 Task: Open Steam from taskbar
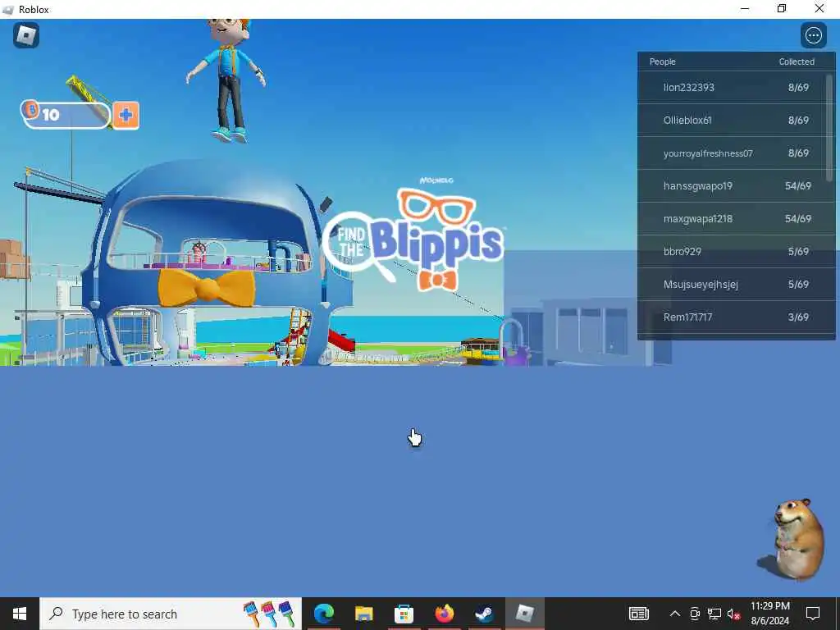(x=484, y=614)
